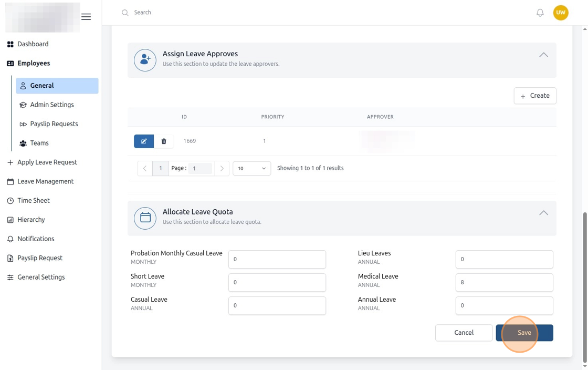The image size is (588, 370).
Task: Open Leave Management in the sidebar
Action: (45, 181)
